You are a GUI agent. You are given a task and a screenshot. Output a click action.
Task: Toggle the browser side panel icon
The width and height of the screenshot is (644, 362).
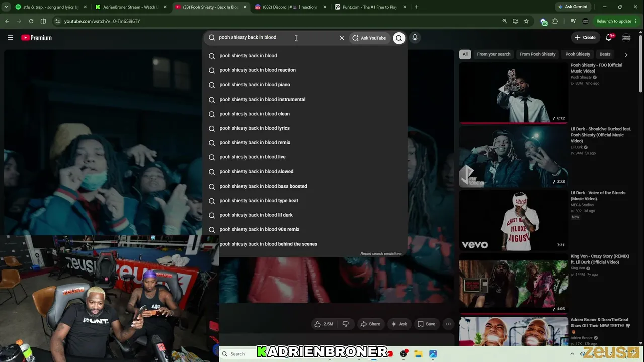(x=43, y=21)
